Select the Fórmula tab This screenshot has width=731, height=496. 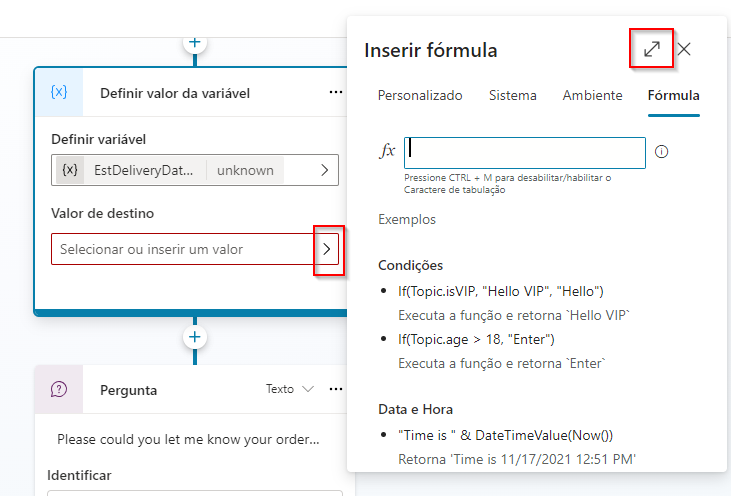(673, 96)
